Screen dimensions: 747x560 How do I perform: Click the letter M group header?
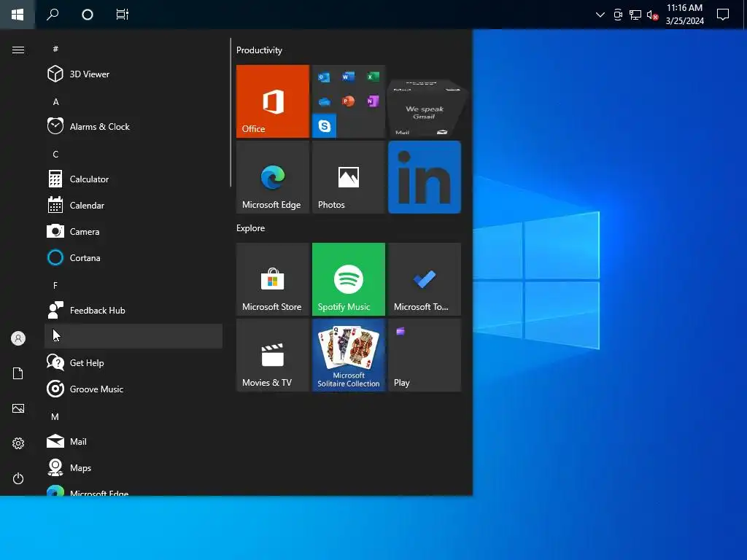55,416
